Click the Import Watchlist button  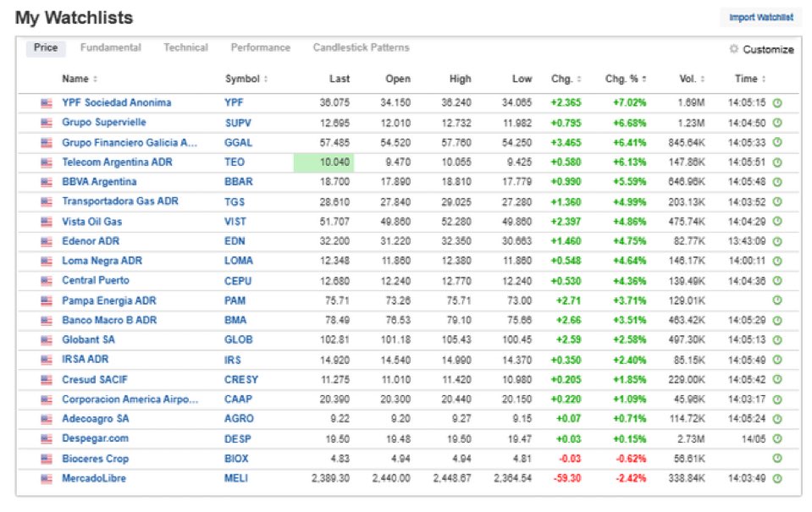(760, 17)
